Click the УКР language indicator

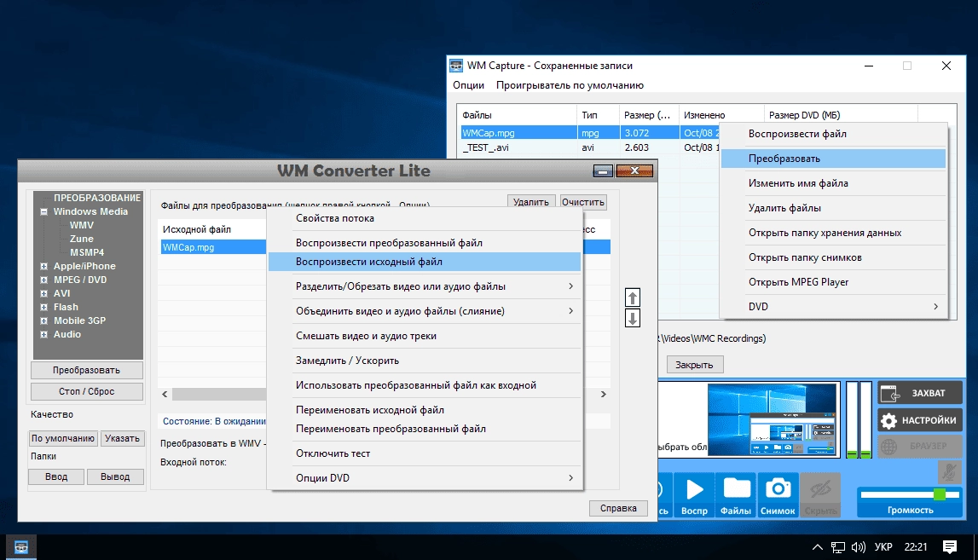pos(883,547)
